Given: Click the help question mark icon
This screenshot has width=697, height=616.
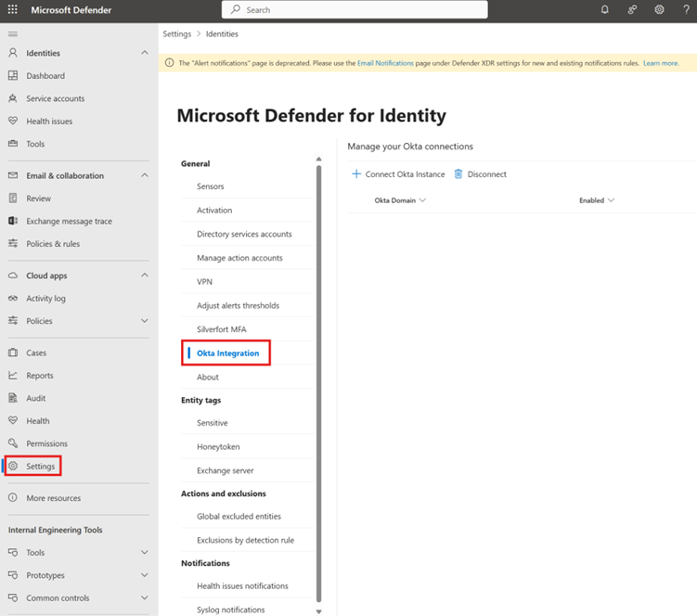Looking at the screenshot, I should point(686,9).
